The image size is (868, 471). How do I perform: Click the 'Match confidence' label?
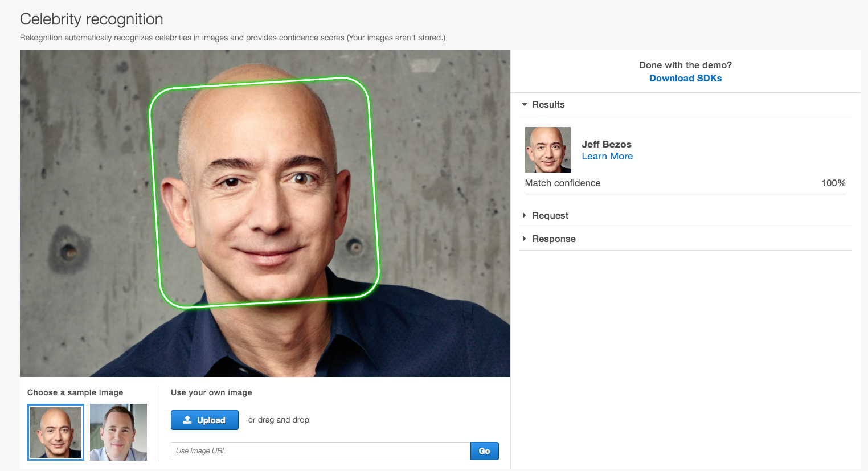[x=563, y=183]
